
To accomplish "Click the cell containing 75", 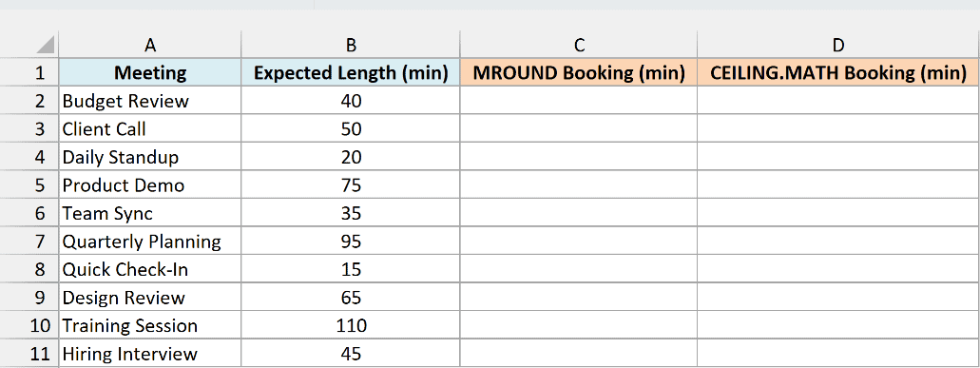I will click(x=351, y=184).
